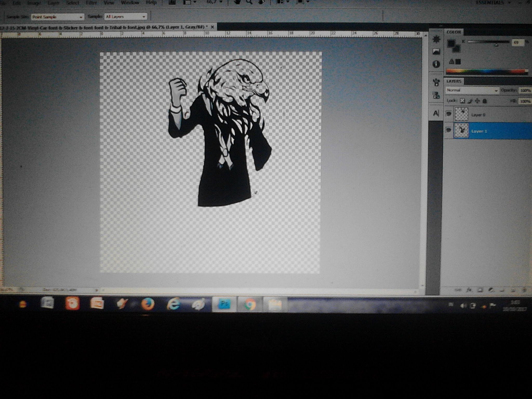The height and width of the screenshot is (399, 532).
Task: Toggle lock all padlock icon
Action: coord(484,101)
